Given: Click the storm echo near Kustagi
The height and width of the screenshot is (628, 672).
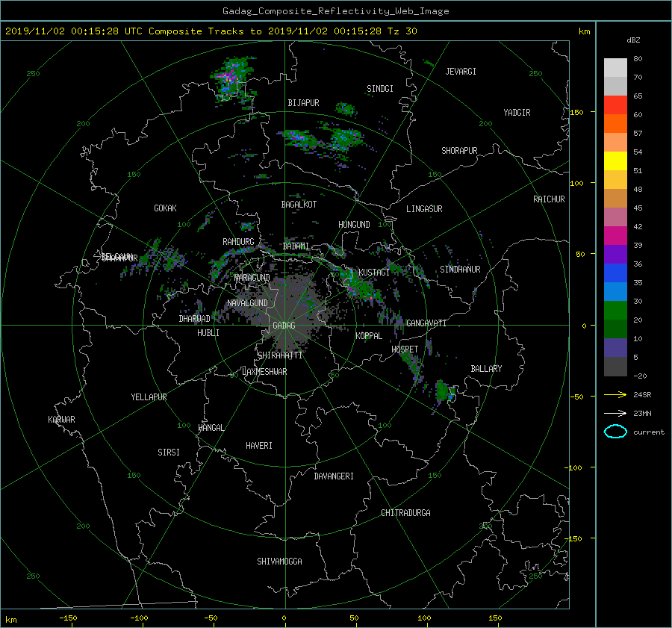Looking at the screenshot, I should (x=361, y=287).
